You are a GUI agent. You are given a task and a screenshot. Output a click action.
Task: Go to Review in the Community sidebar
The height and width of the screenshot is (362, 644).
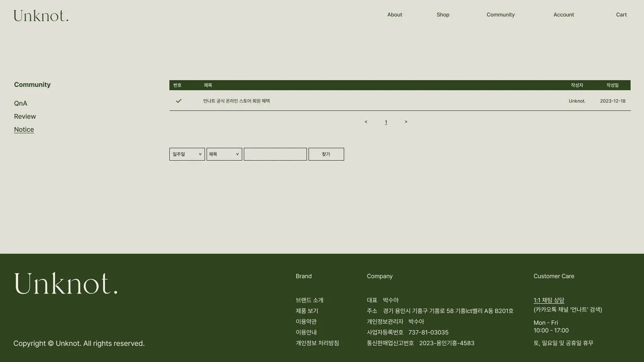coord(25,116)
